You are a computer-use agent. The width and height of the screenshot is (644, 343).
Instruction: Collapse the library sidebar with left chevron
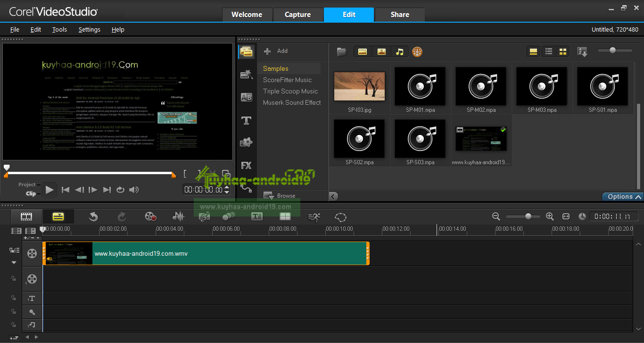point(333,196)
